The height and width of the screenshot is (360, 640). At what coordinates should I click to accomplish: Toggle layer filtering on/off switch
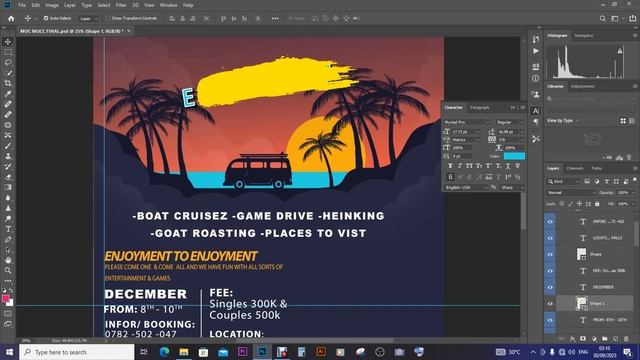click(635, 180)
